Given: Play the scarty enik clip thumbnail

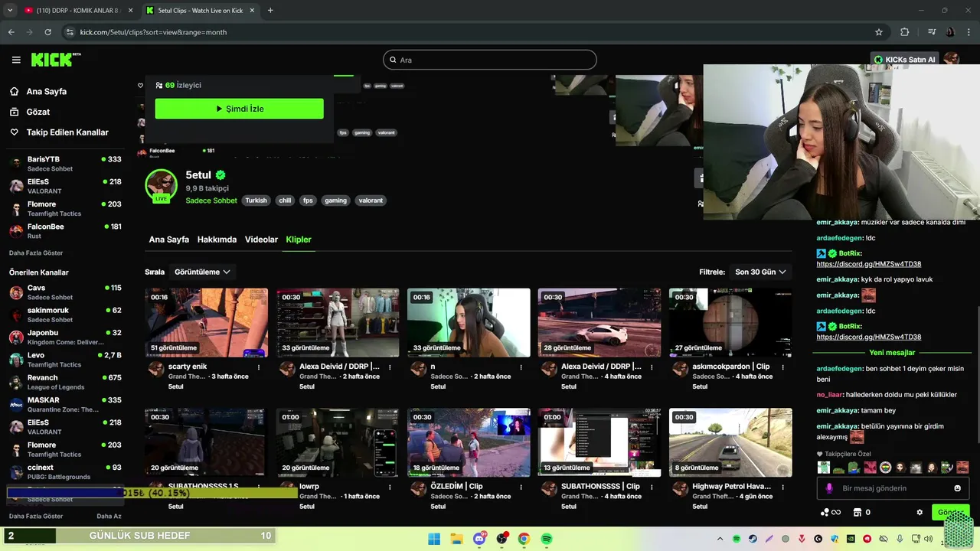Looking at the screenshot, I should click(x=207, y=322).
